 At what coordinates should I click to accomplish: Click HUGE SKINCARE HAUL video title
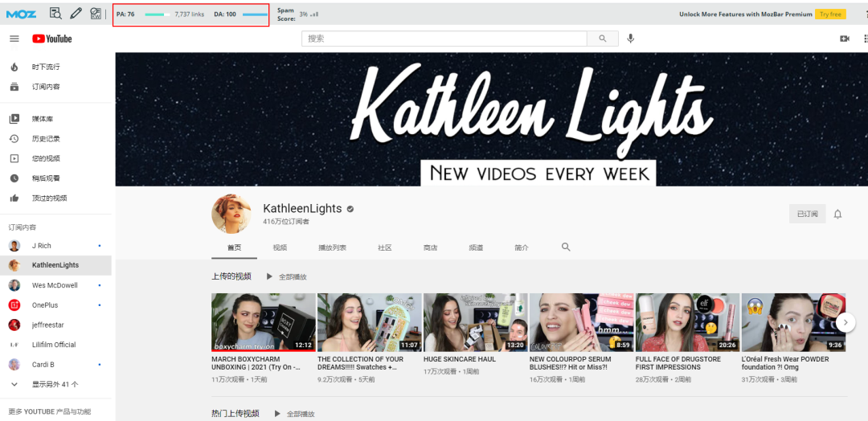click(x=460, y=359)
